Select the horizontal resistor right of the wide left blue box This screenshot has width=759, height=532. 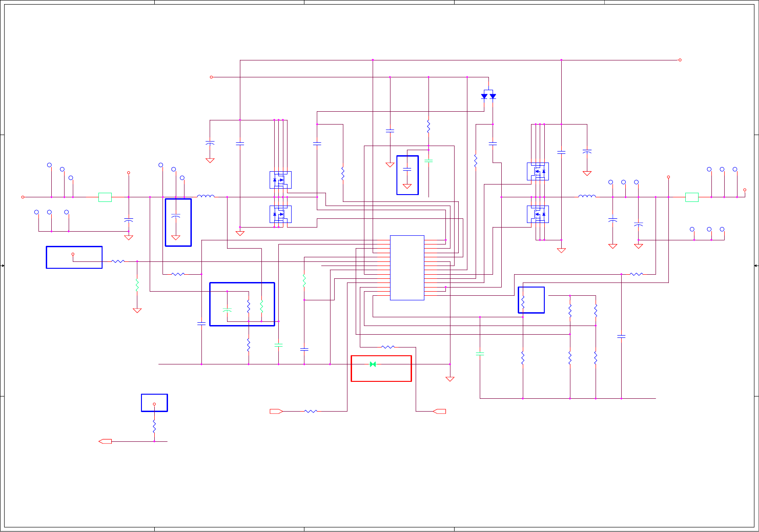click(x=118, y=261)
